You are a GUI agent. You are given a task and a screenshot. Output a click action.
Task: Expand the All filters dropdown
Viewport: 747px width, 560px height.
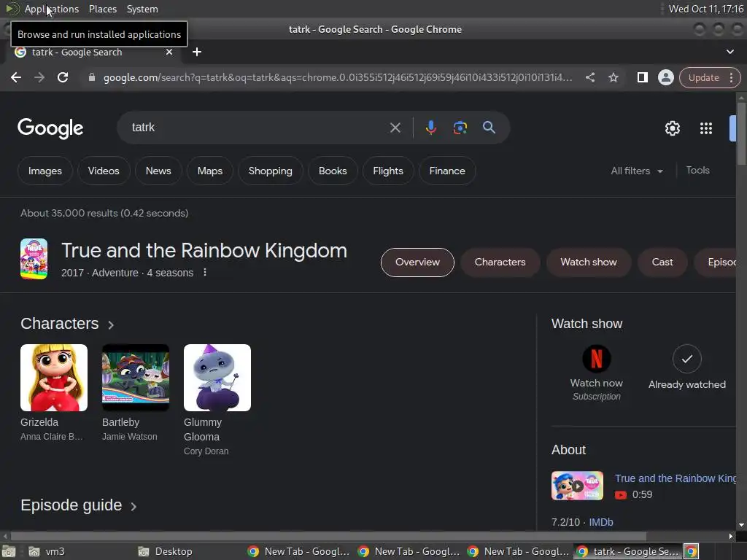[636, 171]
